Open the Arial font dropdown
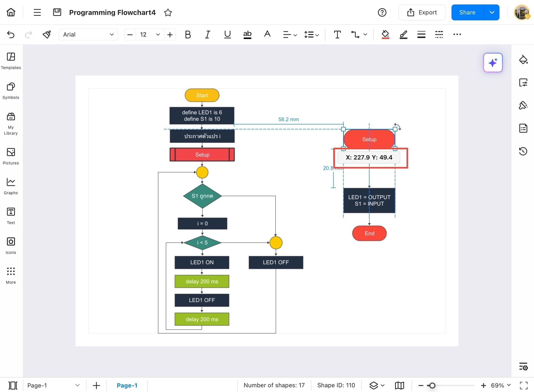Image resolution: width=534 pixels, height=392 pixels. pos(88,35)
